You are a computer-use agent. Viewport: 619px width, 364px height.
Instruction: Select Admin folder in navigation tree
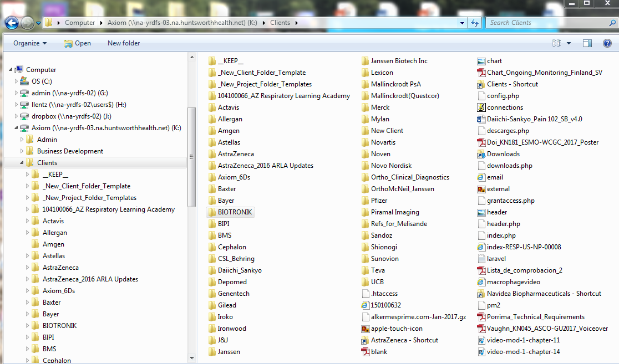click(47, 140)
